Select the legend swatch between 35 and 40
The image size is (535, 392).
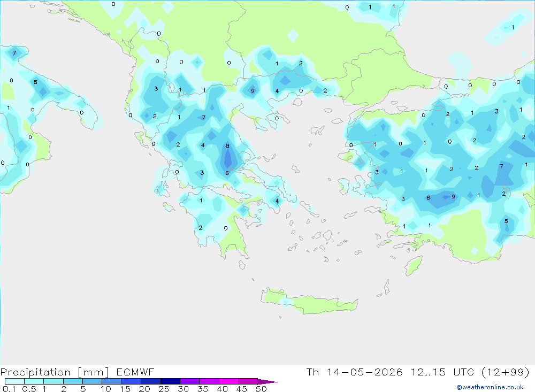(209, 381)
